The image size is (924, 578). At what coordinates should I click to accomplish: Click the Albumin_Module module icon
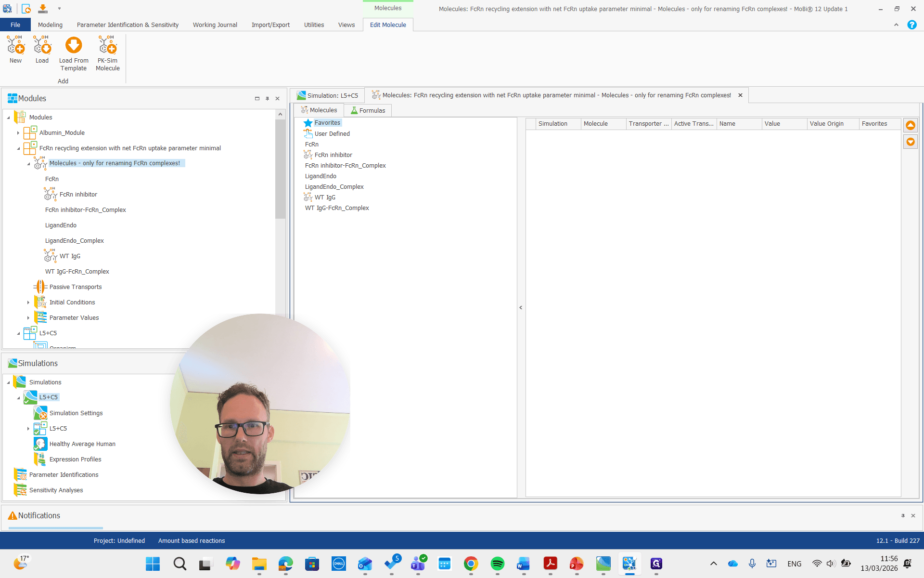pyautogui.click(x=30, y=132)
